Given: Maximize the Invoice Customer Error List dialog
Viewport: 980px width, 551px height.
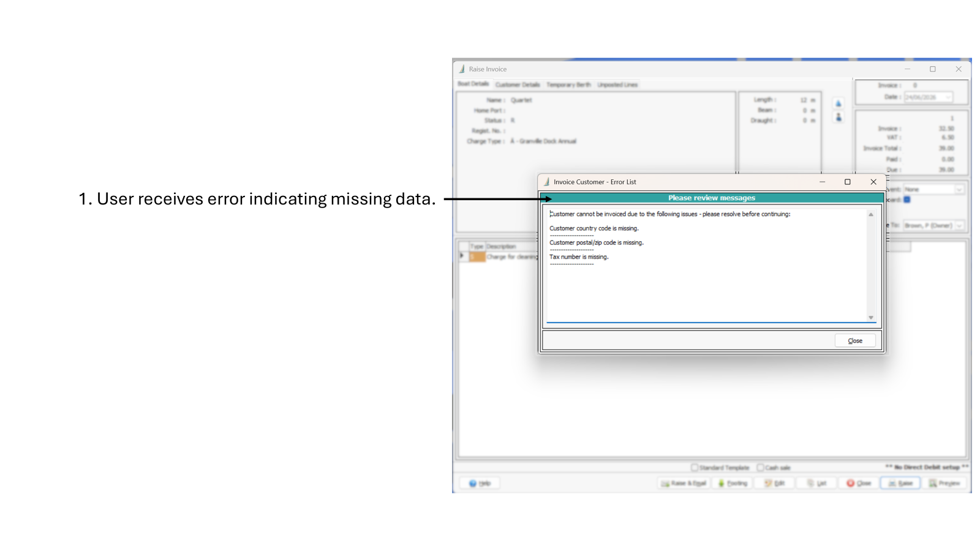Looking at the screenshot, I should pos(848,182).
